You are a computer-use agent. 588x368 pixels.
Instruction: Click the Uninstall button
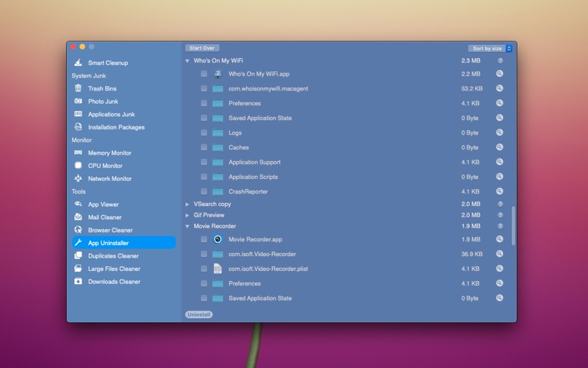(x=198, y=314)
